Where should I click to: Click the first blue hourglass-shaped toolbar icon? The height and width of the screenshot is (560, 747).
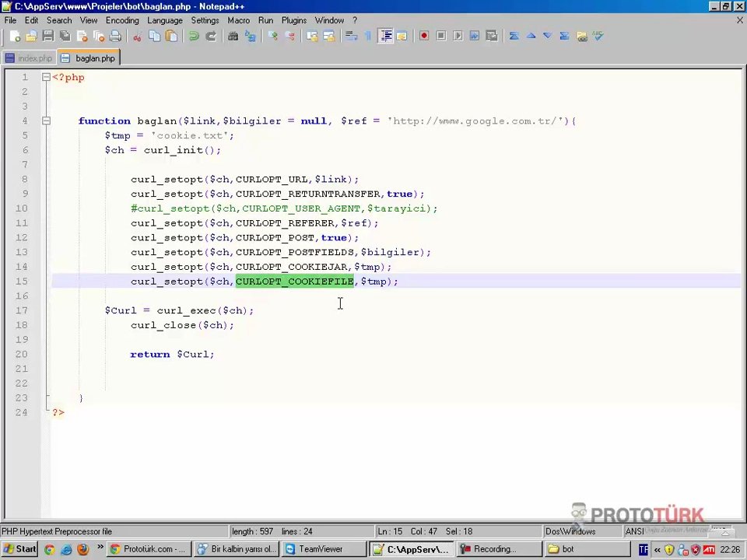click(x=514, y=37)
